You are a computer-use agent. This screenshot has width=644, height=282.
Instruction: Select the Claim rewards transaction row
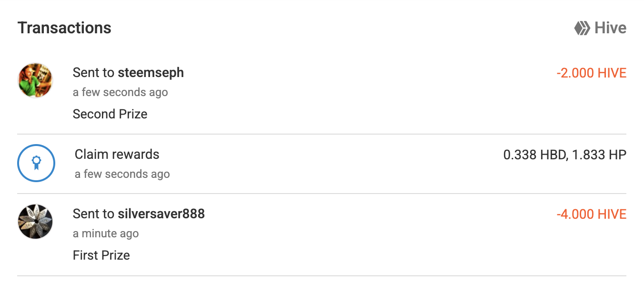[322, 164]
